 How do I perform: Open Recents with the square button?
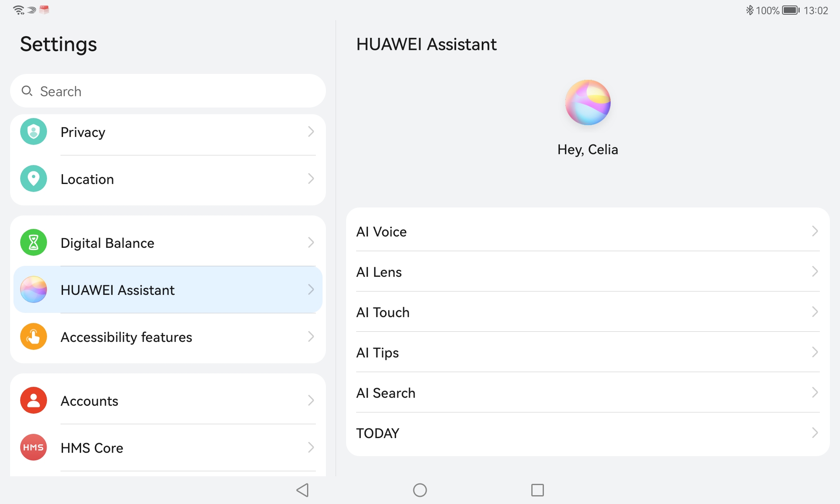coord(537,490)
